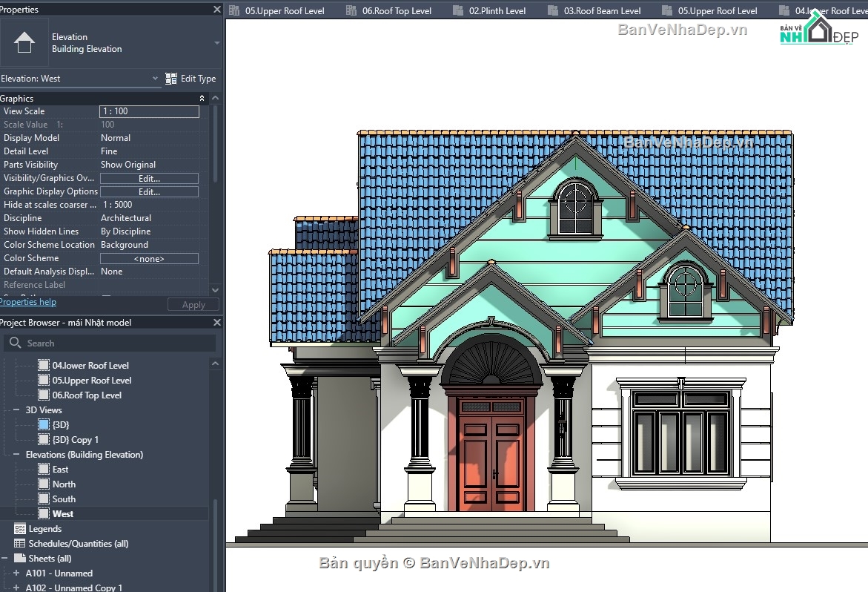Click the Sheets (all) icon
Image resolution: width=868 pixels, height=592 pixels.
pyautogui.click(x=20, y=558)
